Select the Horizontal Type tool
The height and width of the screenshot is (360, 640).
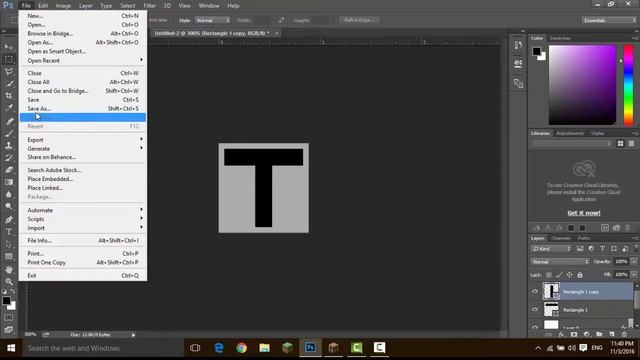pyautogui.click(x=9, y=232)
